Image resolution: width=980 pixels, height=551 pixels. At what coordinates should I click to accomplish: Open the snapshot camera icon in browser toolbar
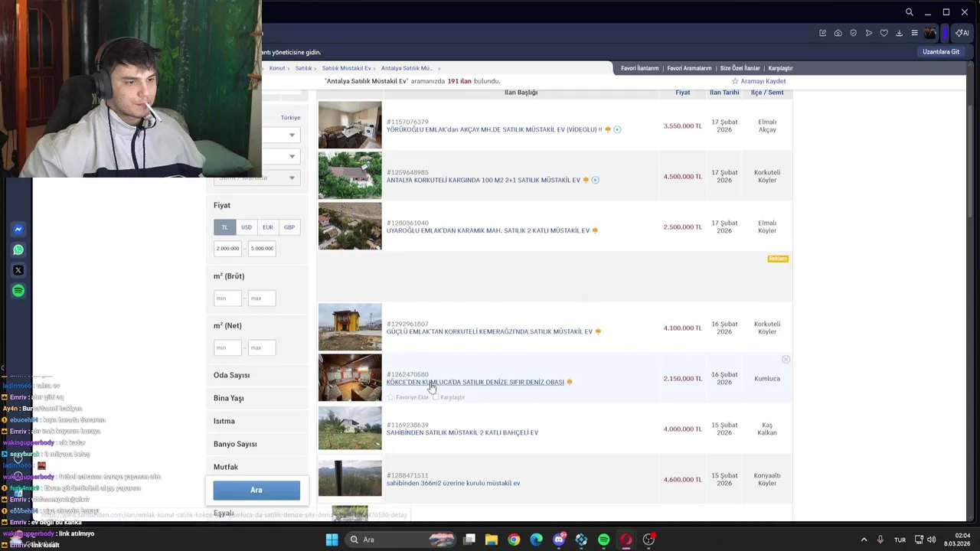point(838,33)
